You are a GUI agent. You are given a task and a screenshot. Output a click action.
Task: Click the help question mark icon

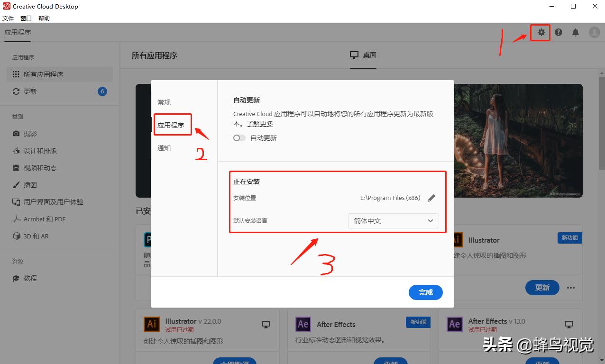[558, 32]
